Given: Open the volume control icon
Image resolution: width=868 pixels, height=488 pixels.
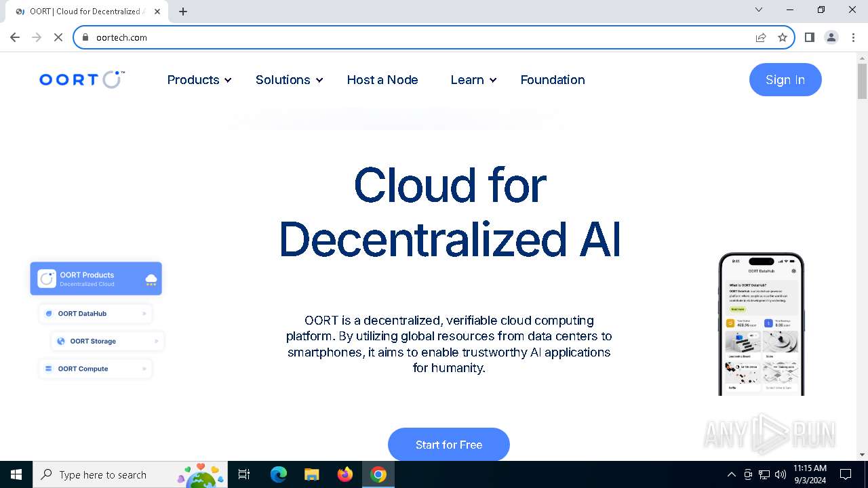Looking at the screenshot, I should click(781, 474).
